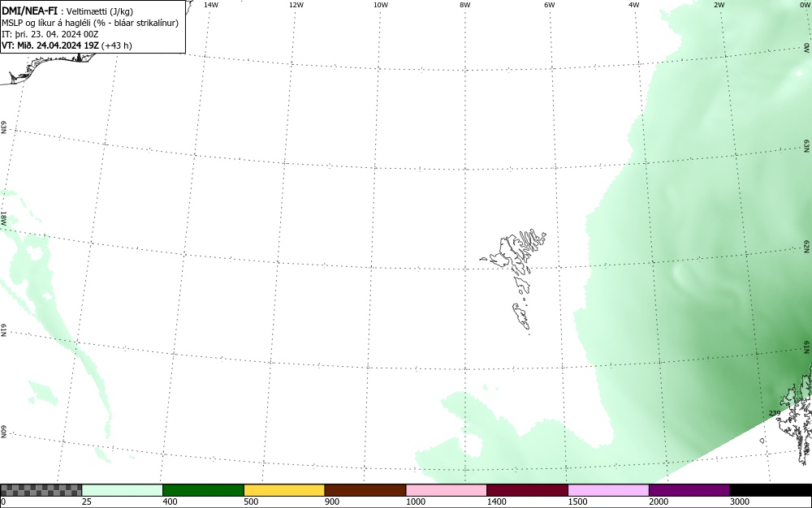
Task: Click the '6W' longitude label
Action: tap(550, 5)
